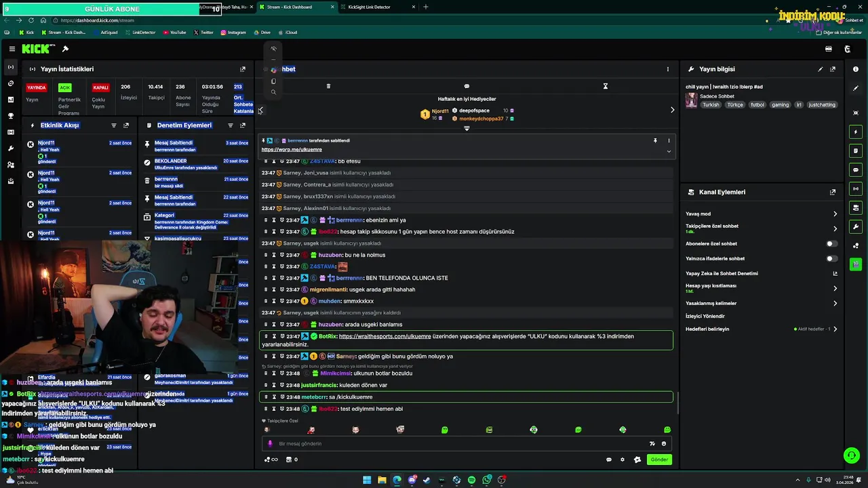Switch to Stream - Kick Dashboard browser tab
Viewport: 868px width, 488px height.
point(296,7)
